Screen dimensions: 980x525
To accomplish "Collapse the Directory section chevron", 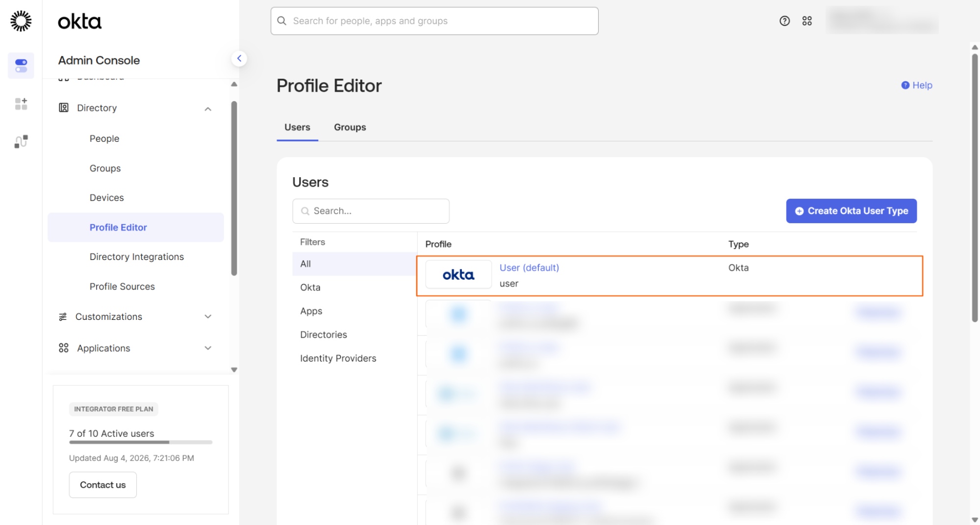I will 208,109.
